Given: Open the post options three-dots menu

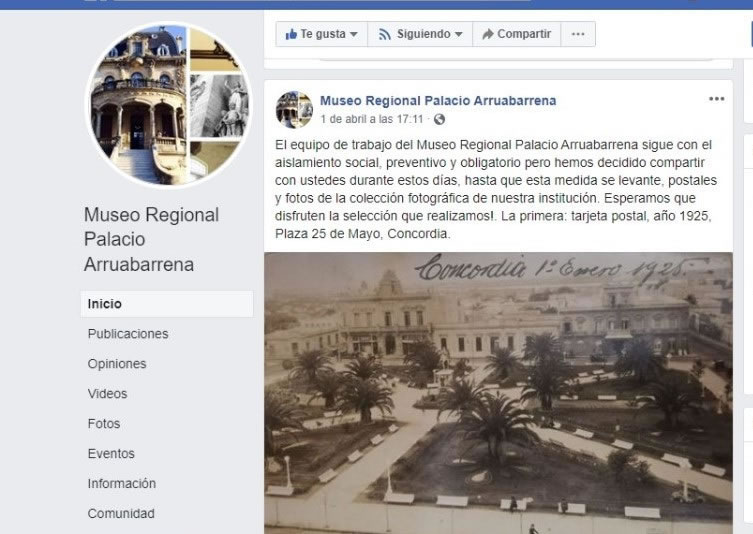Looking at the screenshot, I should (x=717, y=99).
